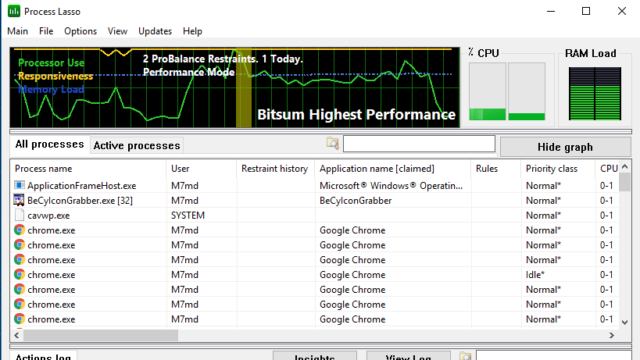
Task: Click the Idle* priority class cell
Action: (535, 275)
